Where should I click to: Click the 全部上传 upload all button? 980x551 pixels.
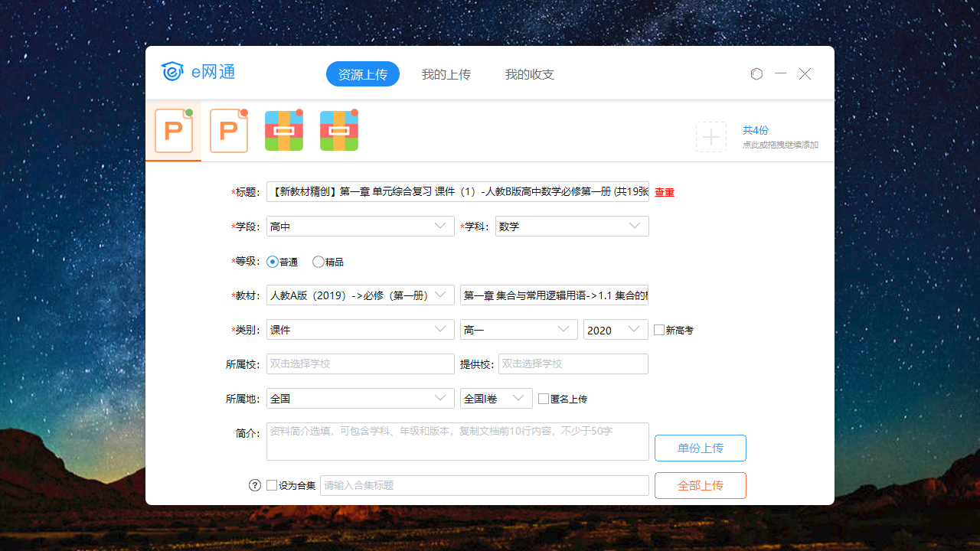pyautogui.click(x=700, y=485)
